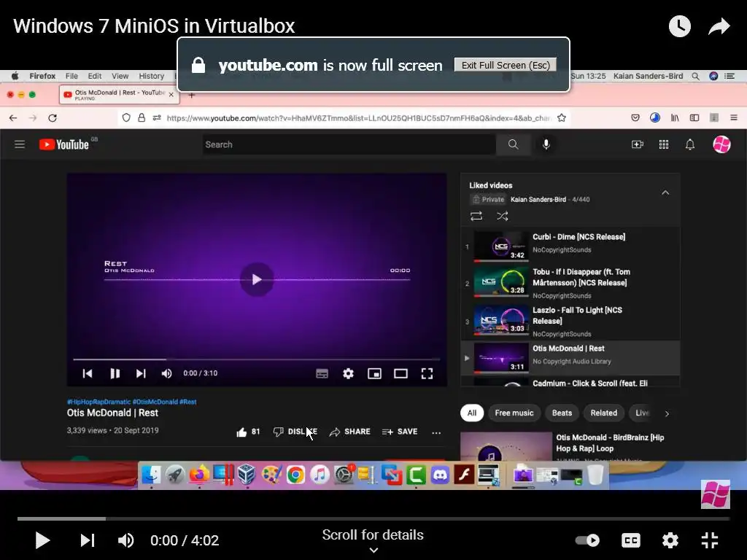
Task: Open Finder from the Dock
Action: 152,474
